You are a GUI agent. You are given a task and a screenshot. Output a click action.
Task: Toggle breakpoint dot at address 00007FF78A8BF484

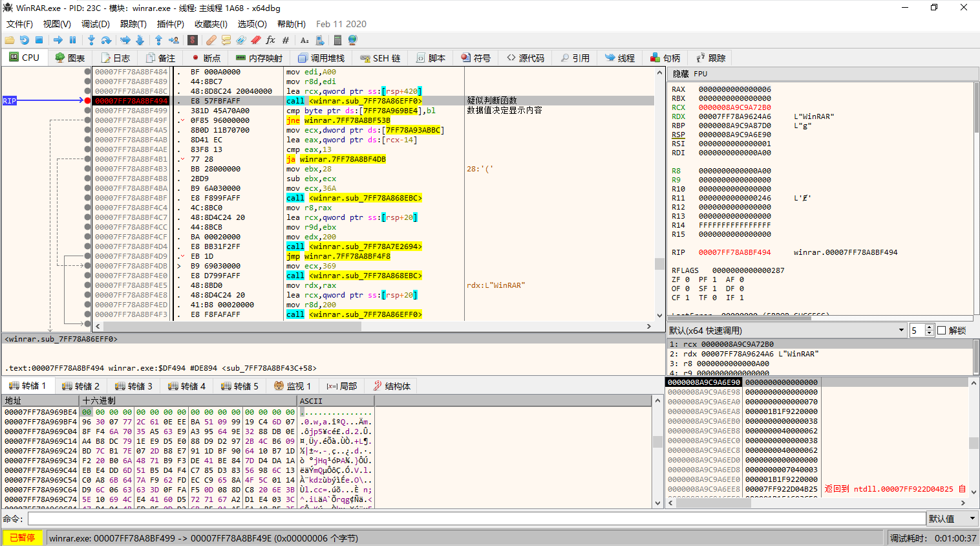[x=87, y=72]
